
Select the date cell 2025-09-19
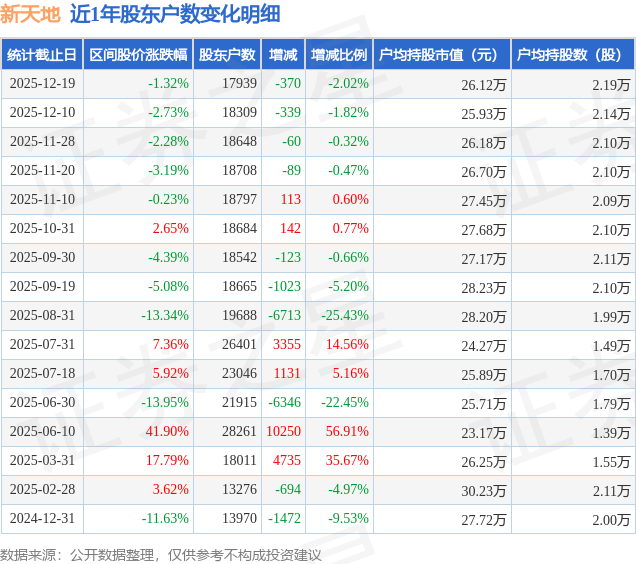click(x=43, y=286)
